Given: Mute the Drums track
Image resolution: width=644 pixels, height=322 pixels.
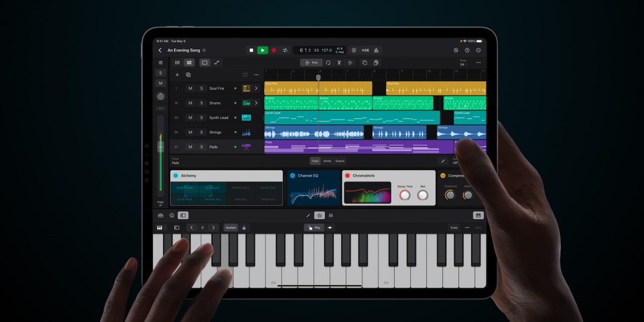Looking at the screenshot, I should click(x=190, y=103).
